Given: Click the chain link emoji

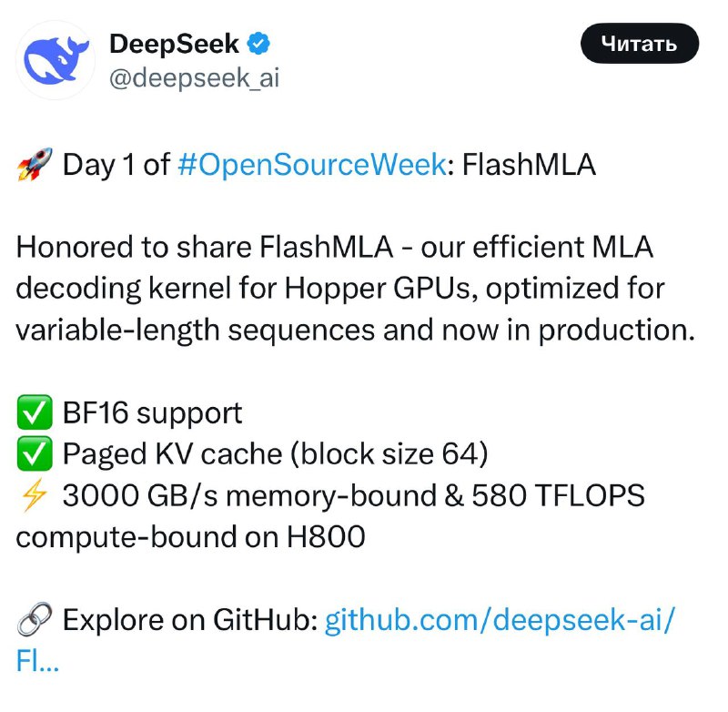Looking at the screenshot, I should 35,619.
